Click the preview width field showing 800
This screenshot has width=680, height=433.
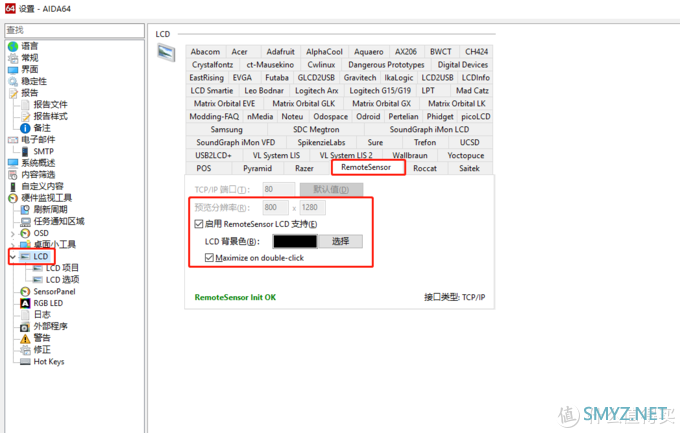tap(275, 207)
